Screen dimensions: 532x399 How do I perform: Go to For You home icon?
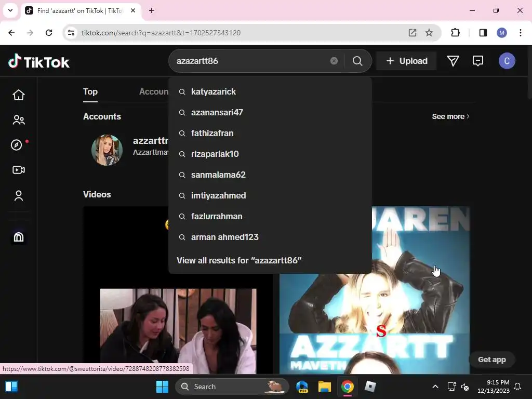pyautogui.click(x=19, y=95)
